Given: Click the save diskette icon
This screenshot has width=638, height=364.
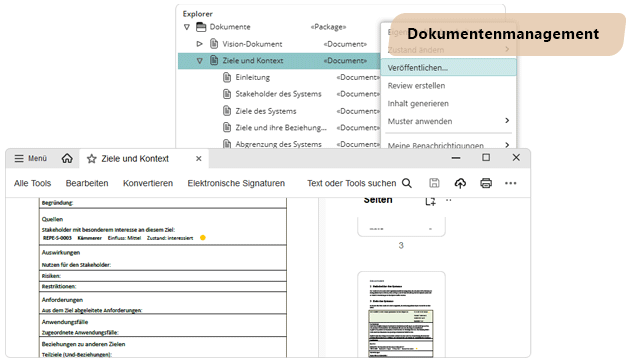Looking at the screenshot, I should coord(434,183).
